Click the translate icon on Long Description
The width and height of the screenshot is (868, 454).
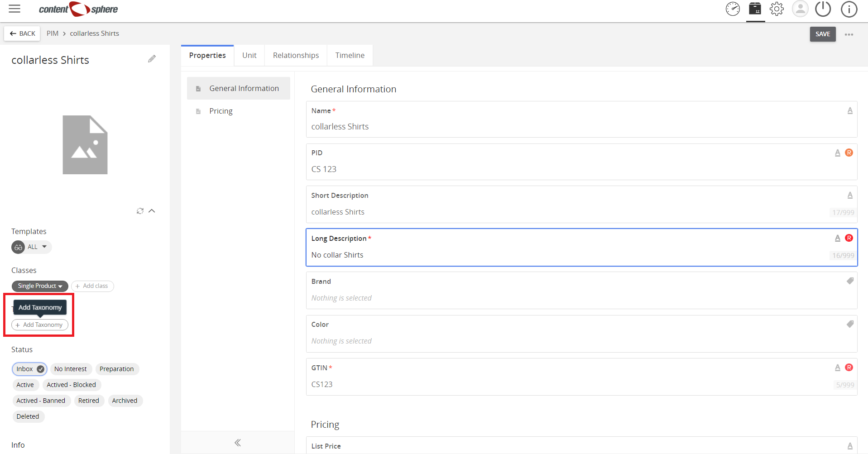point(838,238)
